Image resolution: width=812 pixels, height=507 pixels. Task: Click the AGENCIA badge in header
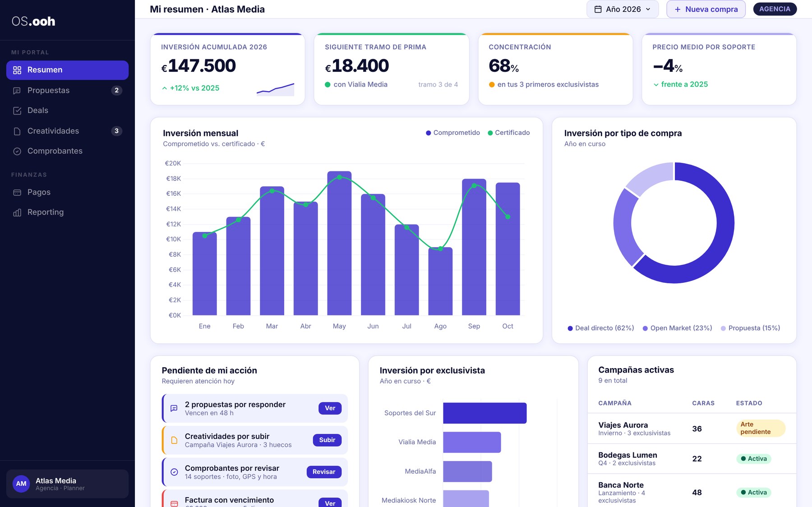click(775, 9)
